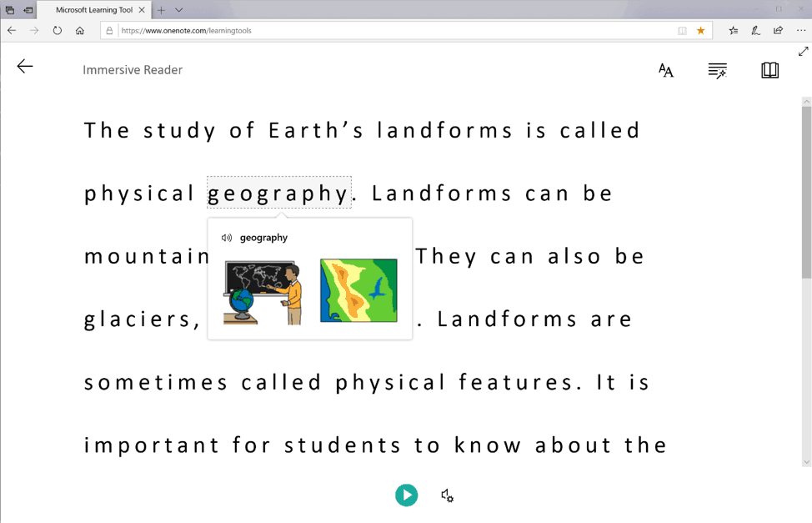Expand the tab preview chevron
Image resolution: width=812 pixels, height=523 pixels.
coord(179,10)
